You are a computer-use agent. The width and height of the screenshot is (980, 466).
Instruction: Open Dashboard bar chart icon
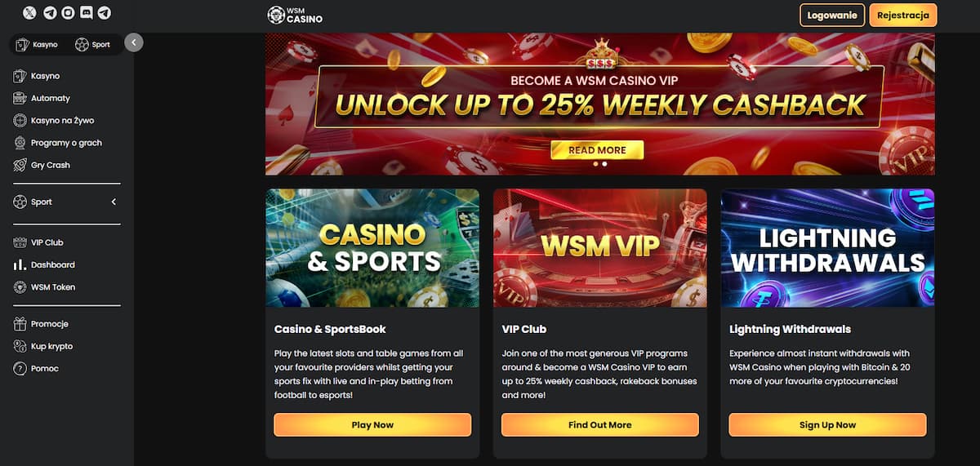click(20, 265)
